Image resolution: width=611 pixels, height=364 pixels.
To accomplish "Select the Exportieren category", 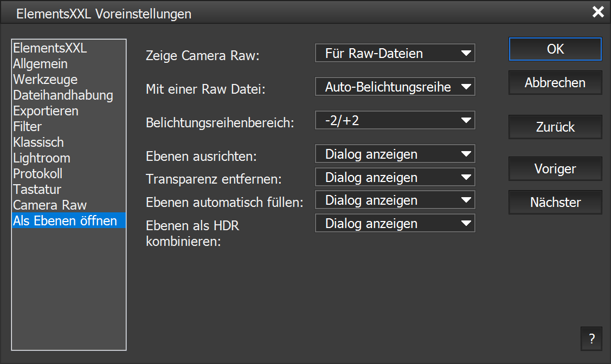I will click(x=46, y=111).
